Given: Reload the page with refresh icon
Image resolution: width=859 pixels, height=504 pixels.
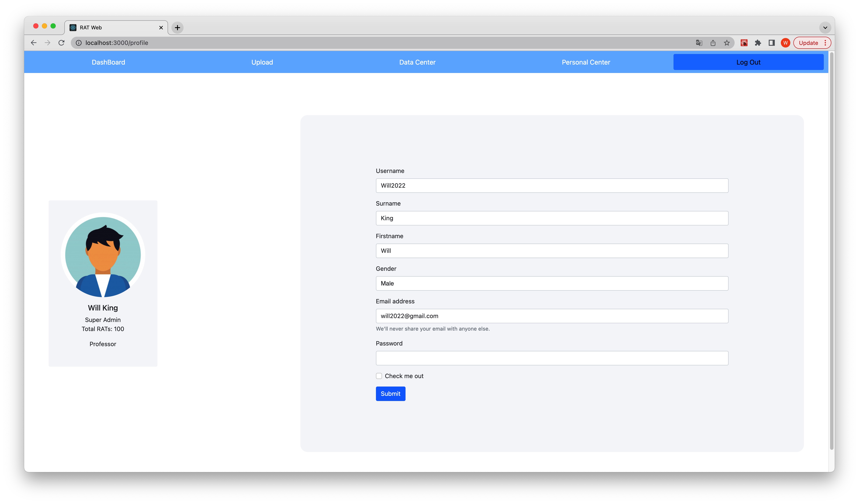Looking at the screenshot, I should [61, 43].
